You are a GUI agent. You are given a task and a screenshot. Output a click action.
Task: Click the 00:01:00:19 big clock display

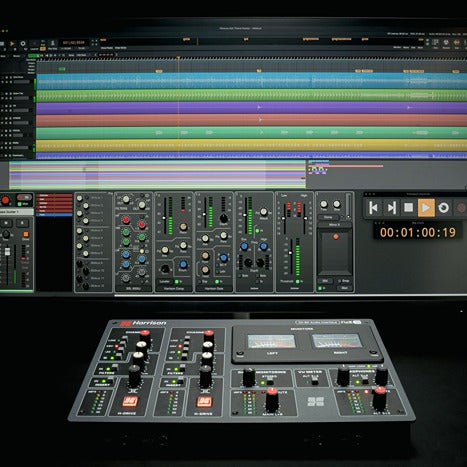[418, 232]
